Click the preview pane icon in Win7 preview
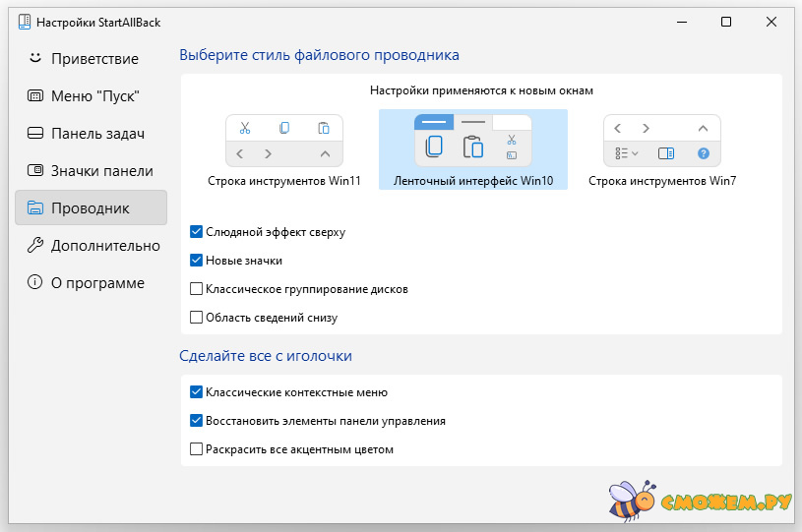The image size is (802, 532). point(666,153)
